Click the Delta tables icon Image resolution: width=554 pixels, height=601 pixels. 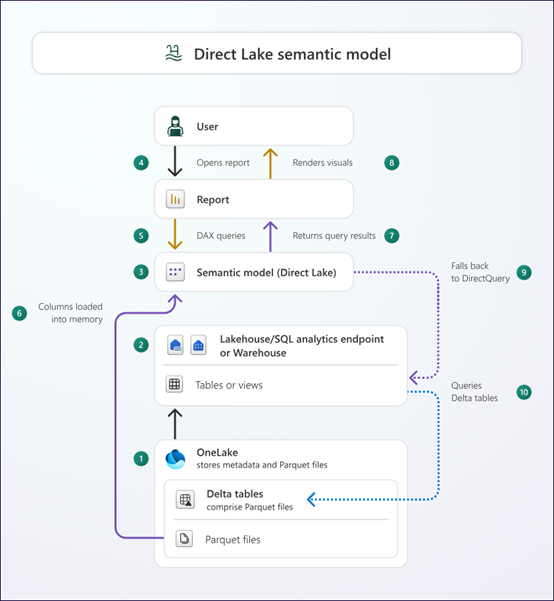[x=185, y=499]
